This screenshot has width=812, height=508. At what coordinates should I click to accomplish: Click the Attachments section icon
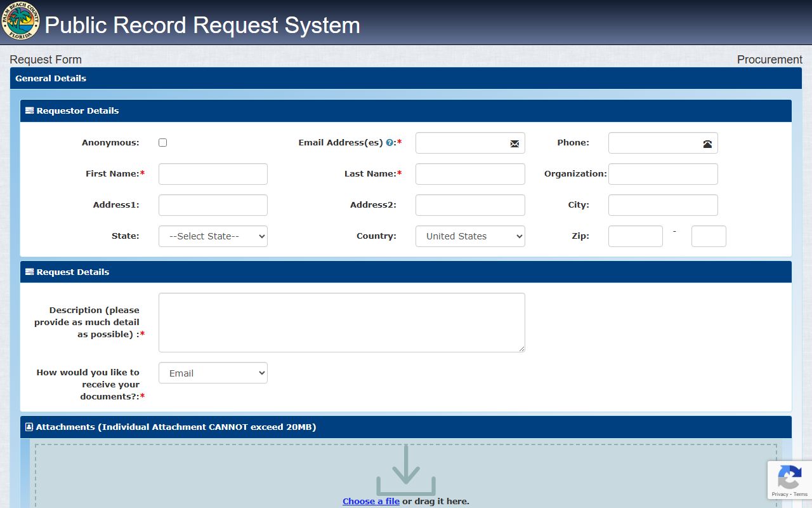[29, 427]
